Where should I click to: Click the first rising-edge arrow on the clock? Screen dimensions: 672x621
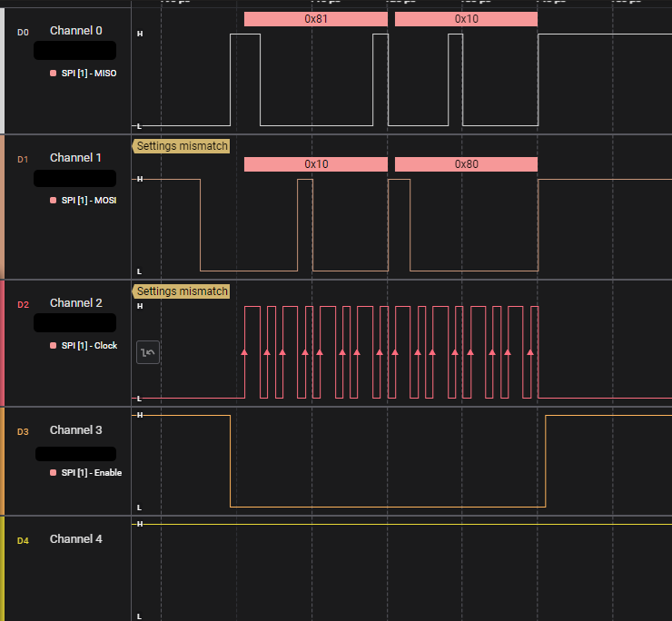coord(244,352)
